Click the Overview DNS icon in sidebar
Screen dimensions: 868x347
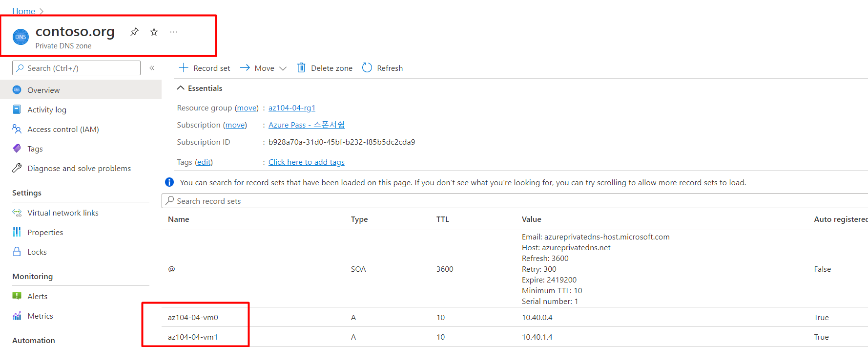(x=17, y=90)
